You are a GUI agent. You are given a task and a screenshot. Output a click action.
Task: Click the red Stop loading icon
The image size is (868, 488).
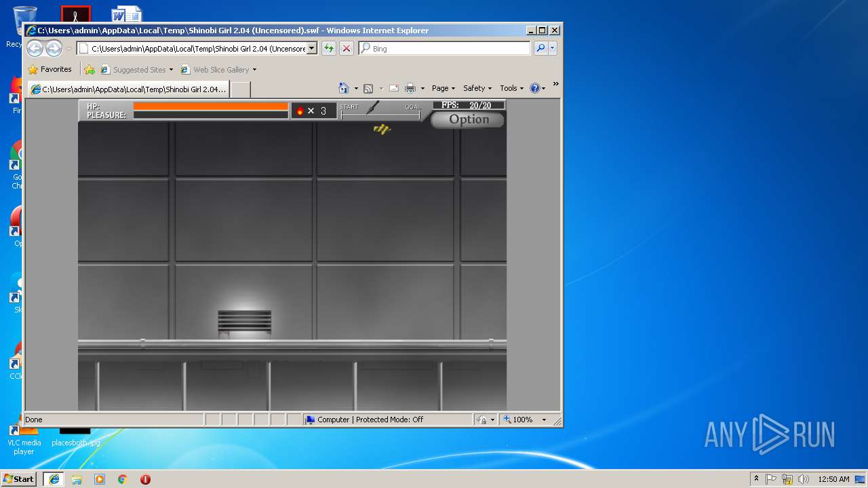click(347, 48)
